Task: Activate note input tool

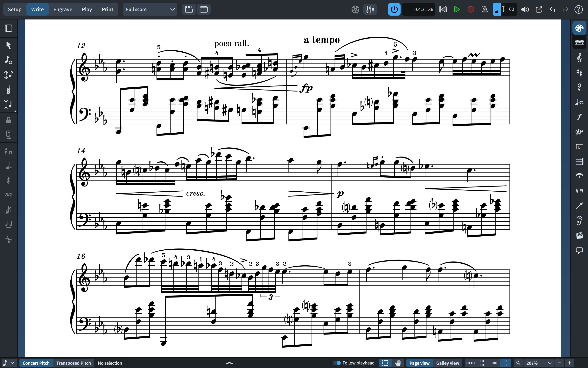Action: tap(9, 60)
